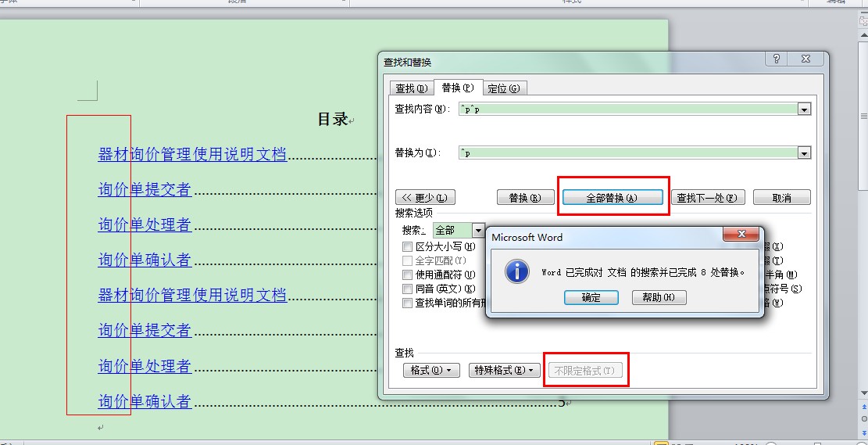The image size is (868, 445).
Task: Open Find and Replace dialog help question mark
Action: 777,59
